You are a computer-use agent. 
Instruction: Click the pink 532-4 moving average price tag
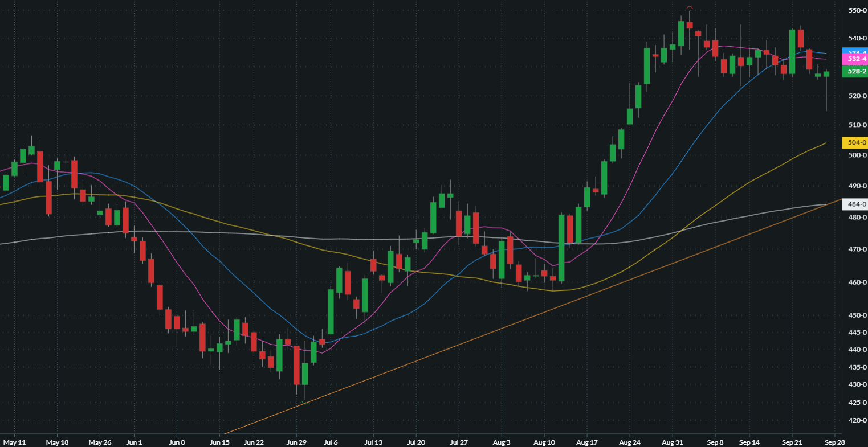point(855,59)
